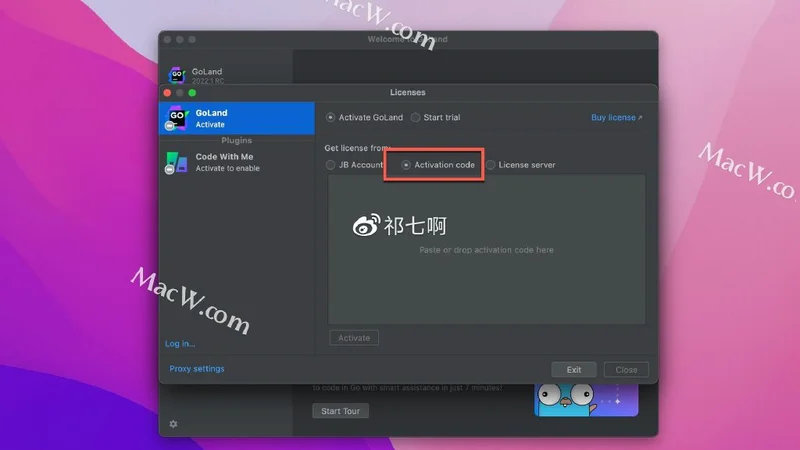800x450 pixels.
Task: Open the Buy license link
Action: [616, 117]
